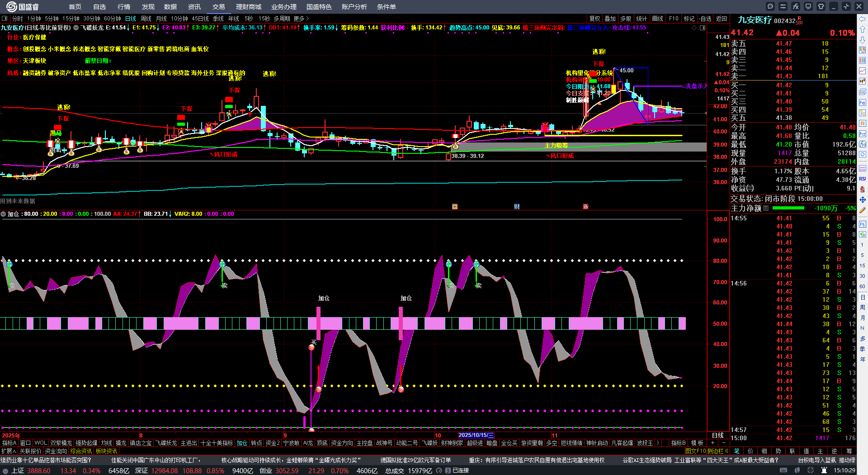Open the 指标B indicator group selector

coord(678,443)
